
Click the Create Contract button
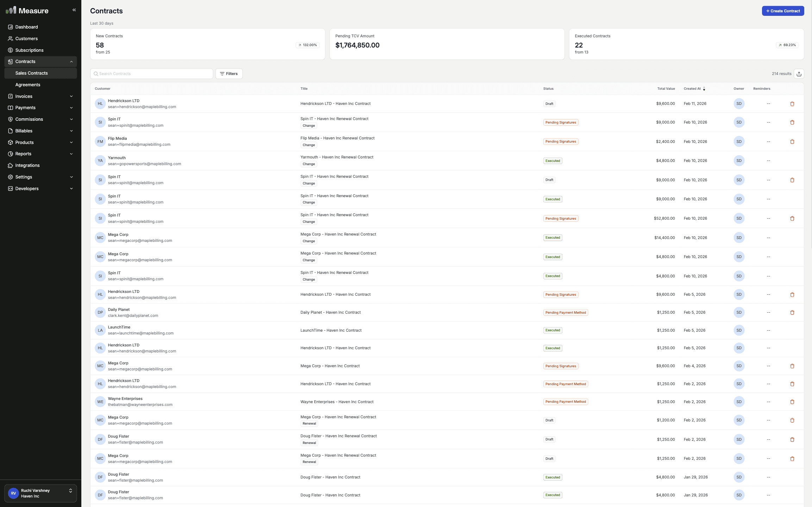coord(783,11)
